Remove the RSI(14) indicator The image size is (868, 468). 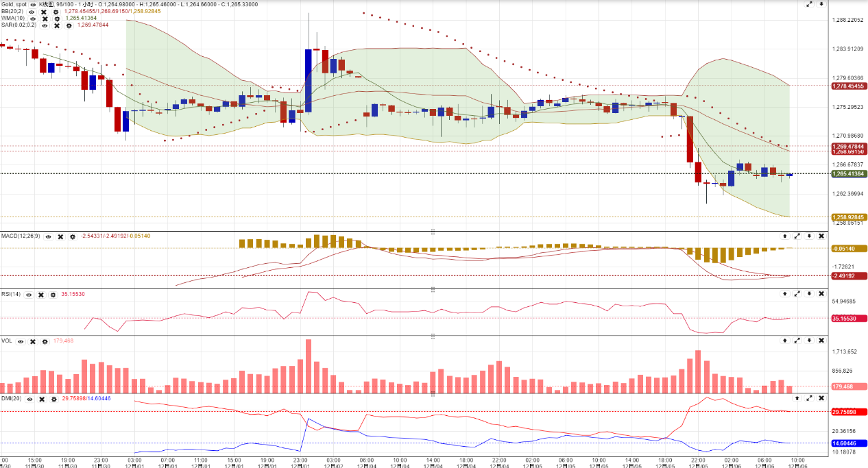tap(40, 295)
